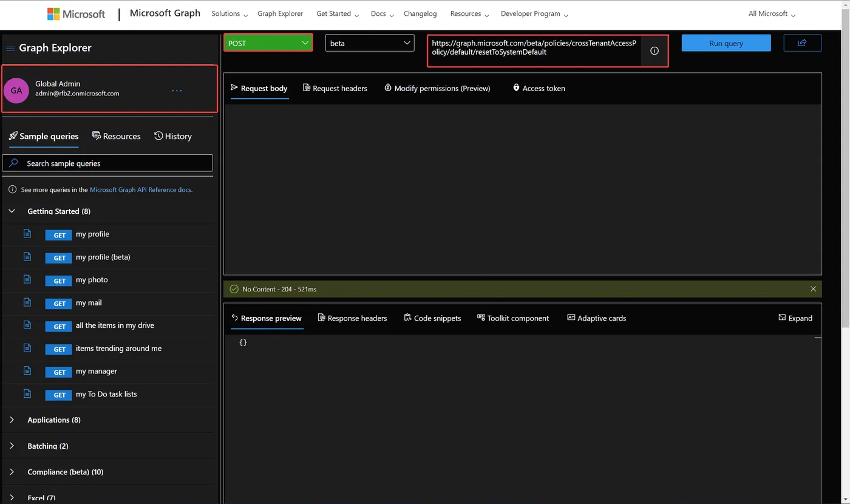Open the Microsoft Graph API Reference docs link
Screen dimensions: 850x504
coord(141,189)
